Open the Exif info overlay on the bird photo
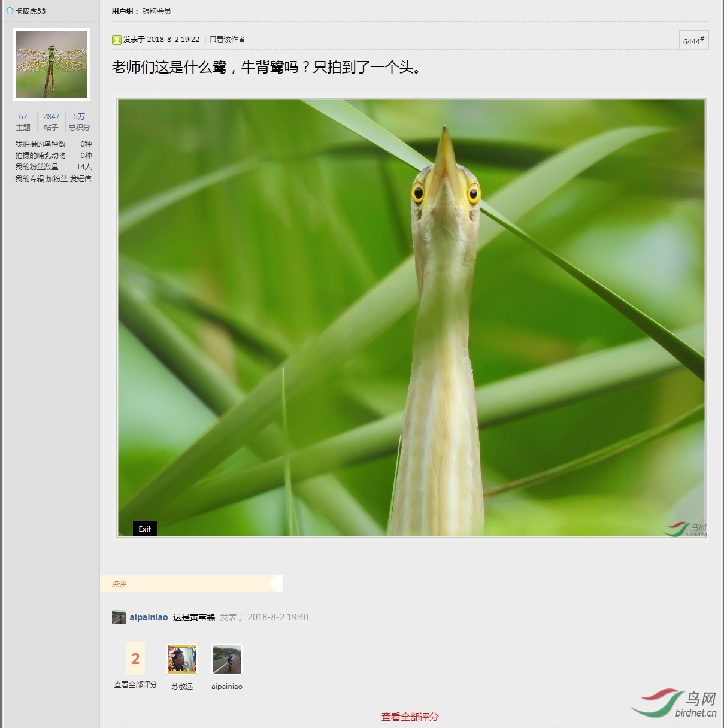This screenshot has height=728, width=724. tap(144, 529)
